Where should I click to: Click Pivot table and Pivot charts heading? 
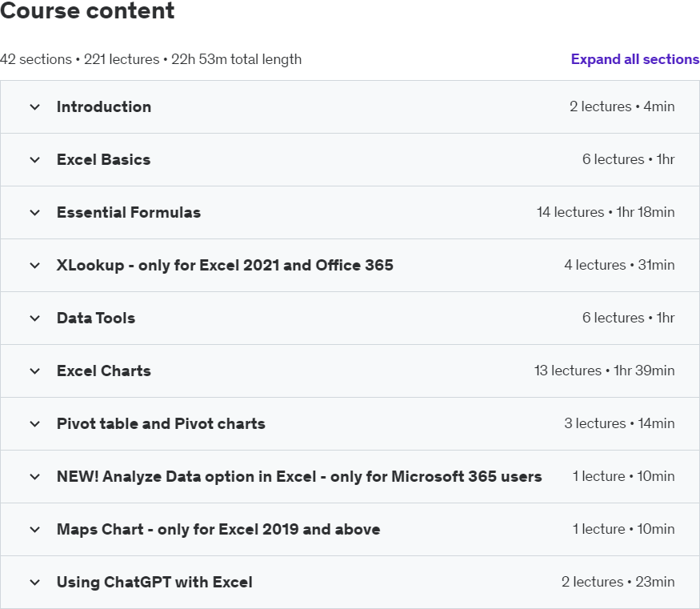tap(161, 423)
